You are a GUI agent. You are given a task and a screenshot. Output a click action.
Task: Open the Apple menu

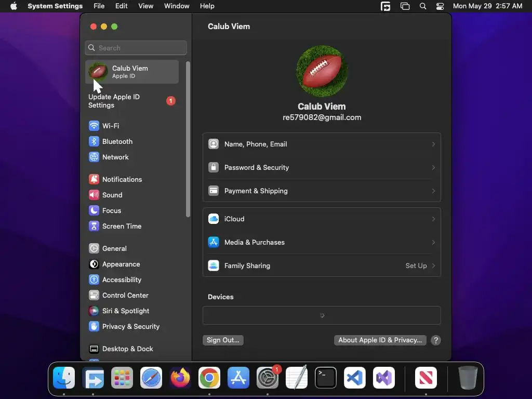coord(14,6)
